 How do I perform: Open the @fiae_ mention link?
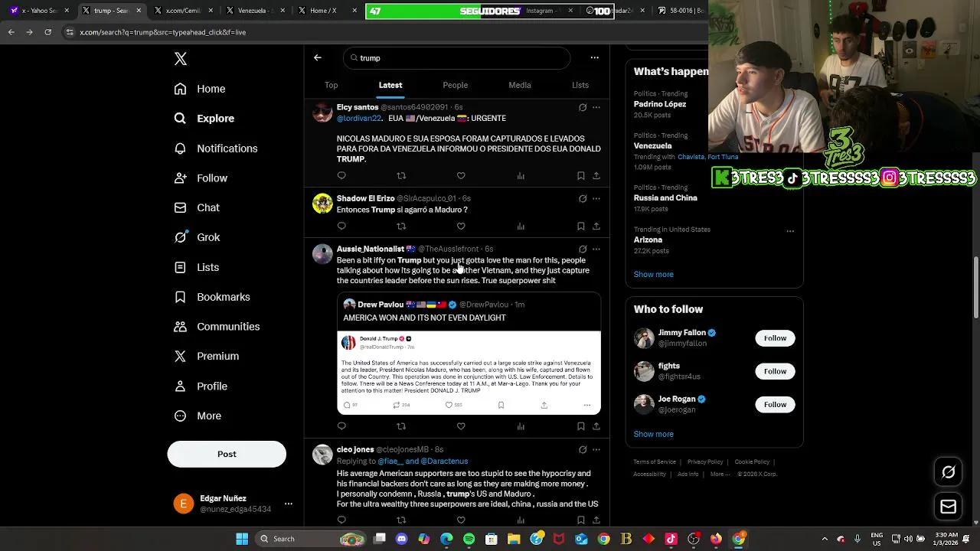(390, 461)
